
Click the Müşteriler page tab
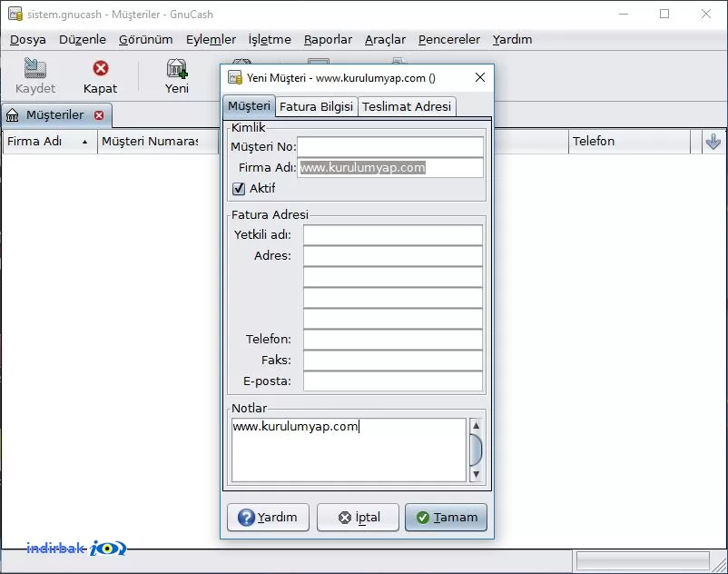click(55, 115)
